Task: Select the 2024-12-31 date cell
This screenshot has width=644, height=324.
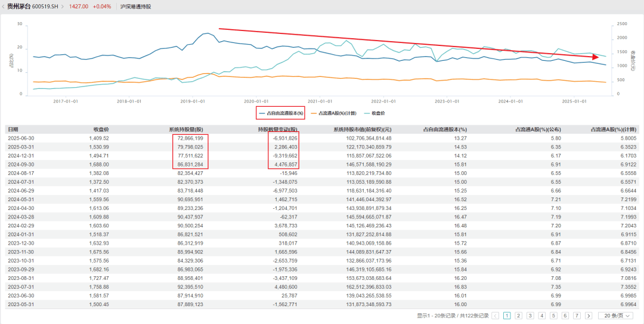Action: click(20, 155)
